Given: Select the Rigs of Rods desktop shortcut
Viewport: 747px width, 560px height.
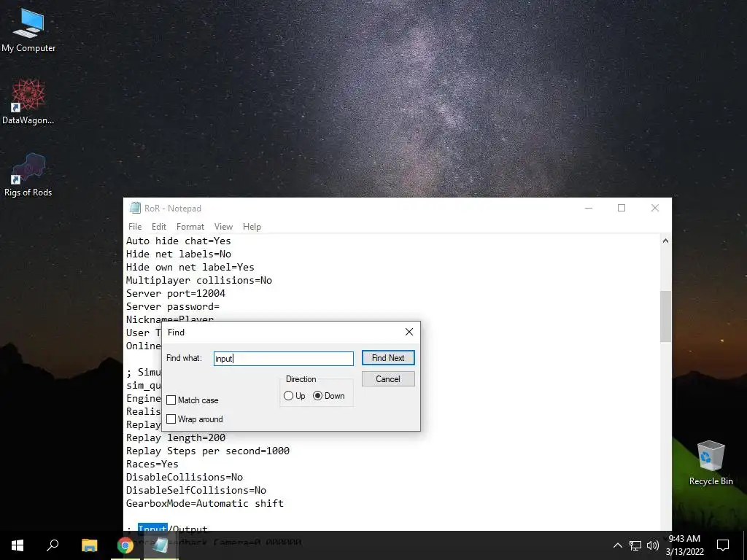Looking at the screenshot, I should coord(28,175).
